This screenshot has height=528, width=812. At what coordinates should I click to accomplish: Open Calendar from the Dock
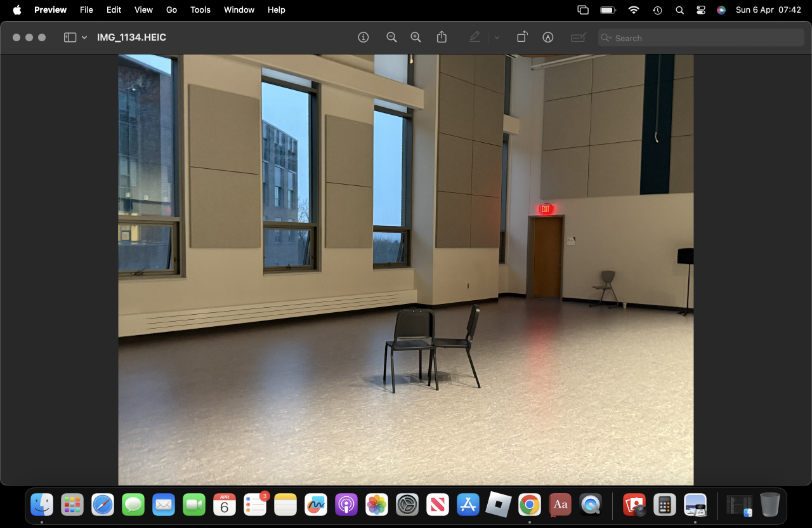(225, 505)
